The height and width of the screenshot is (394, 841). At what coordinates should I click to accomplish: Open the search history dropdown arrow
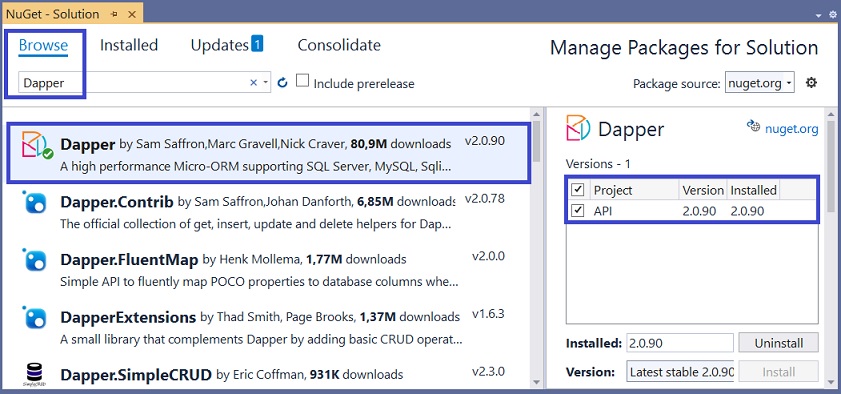[265, 83]
